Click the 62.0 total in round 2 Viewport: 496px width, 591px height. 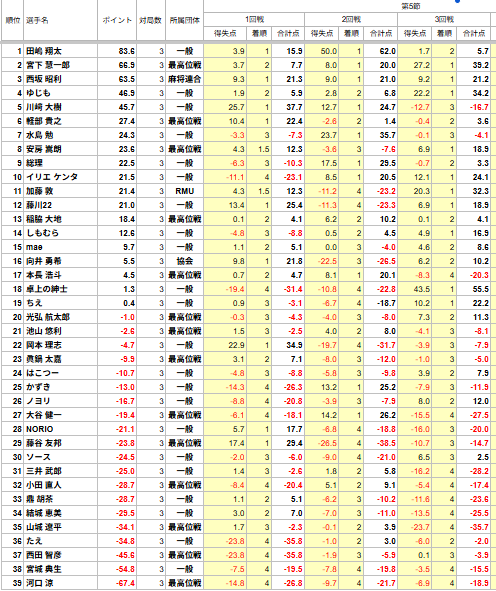[x=387, y=51]
